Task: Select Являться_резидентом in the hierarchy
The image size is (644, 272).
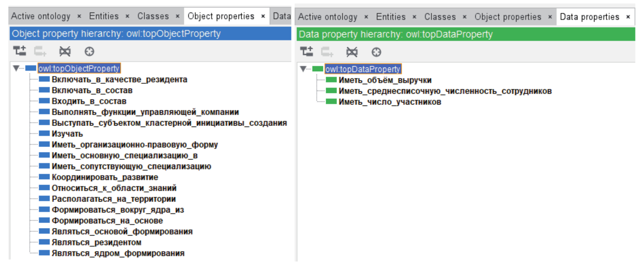Action: pos(96,242)
